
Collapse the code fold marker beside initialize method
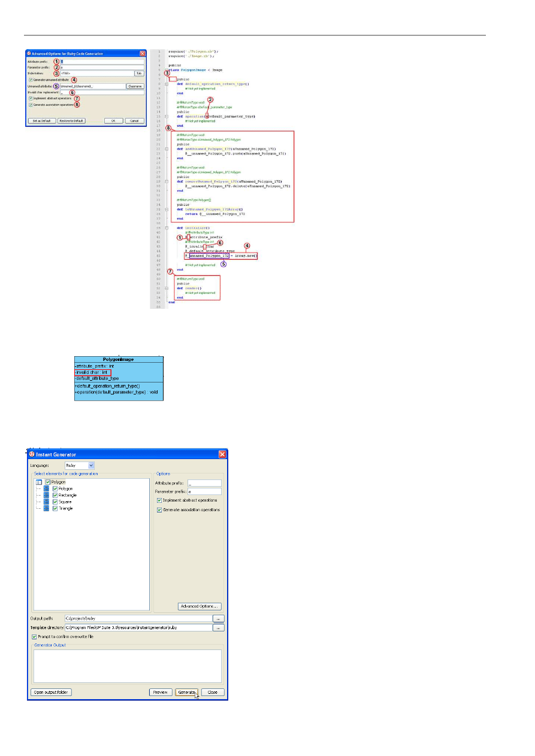point(167,227)
